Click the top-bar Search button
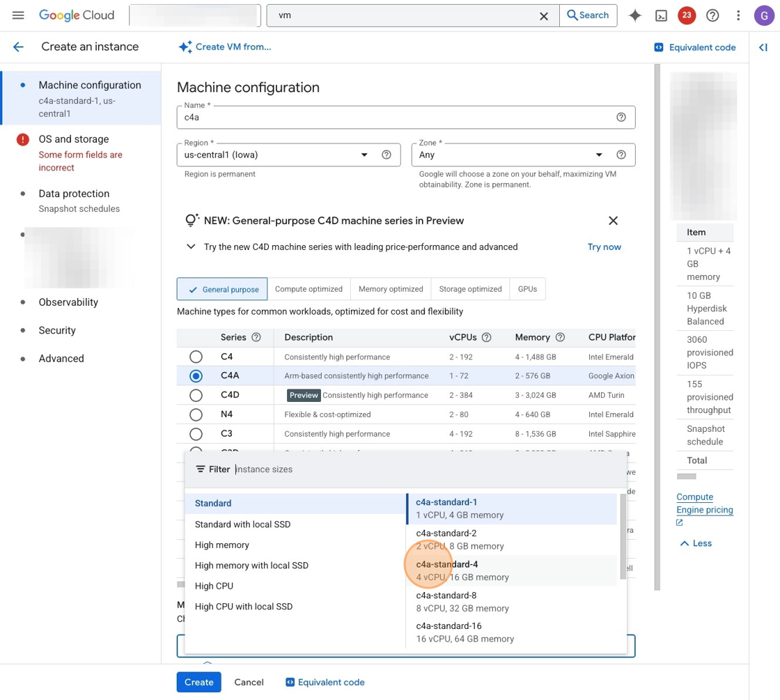Viewport: 780px width, 700px height. pos(588,15)
